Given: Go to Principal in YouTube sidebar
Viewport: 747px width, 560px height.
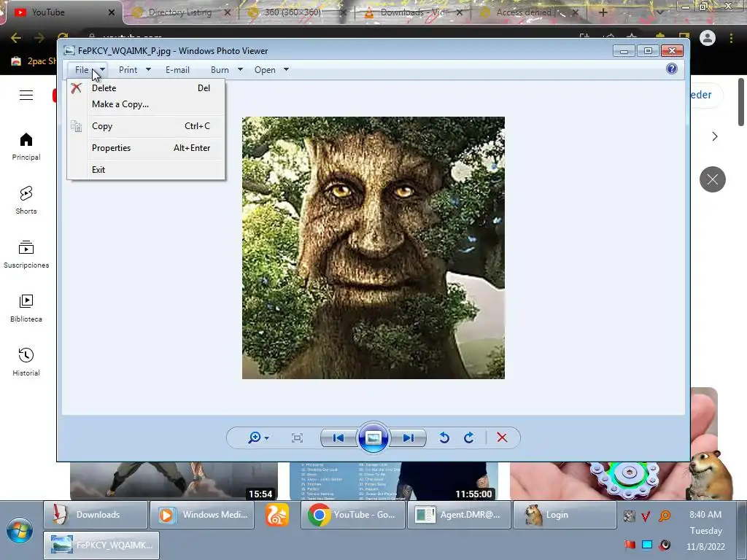Looking at the screenshot, I should (26, 147).
